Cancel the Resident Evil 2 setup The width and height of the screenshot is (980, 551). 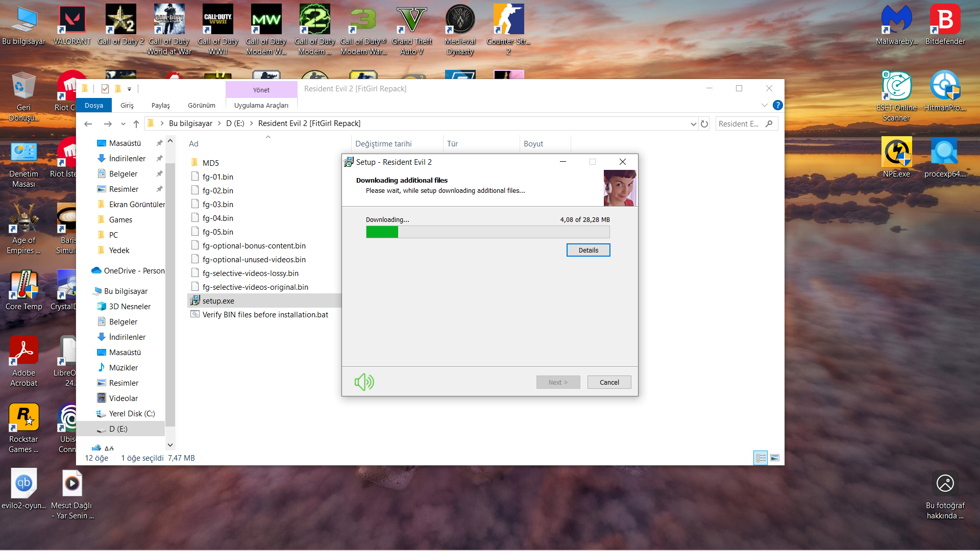click(609, 382)
